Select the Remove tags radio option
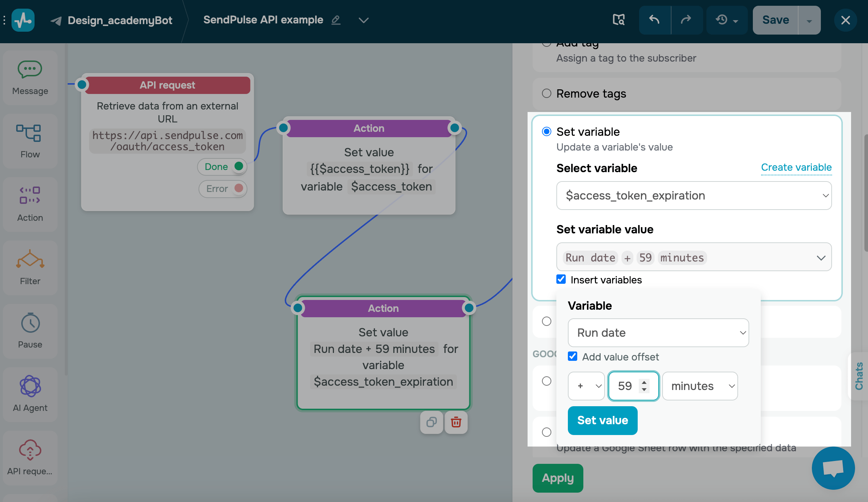 point(547,93)
